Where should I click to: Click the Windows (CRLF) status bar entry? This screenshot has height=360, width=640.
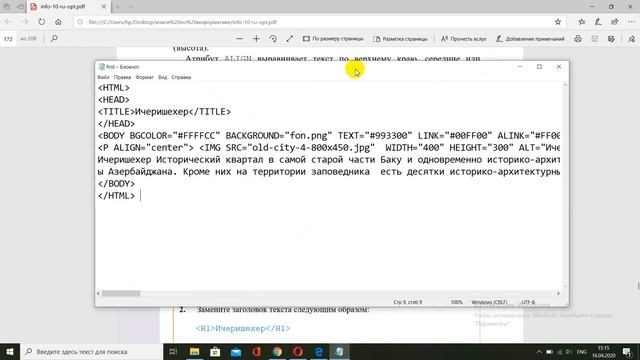(489, 302)
